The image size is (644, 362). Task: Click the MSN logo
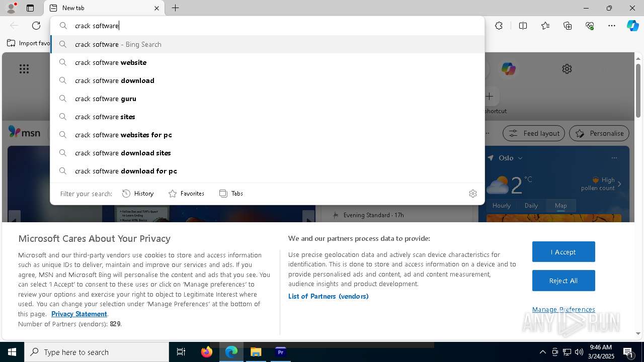24,133
